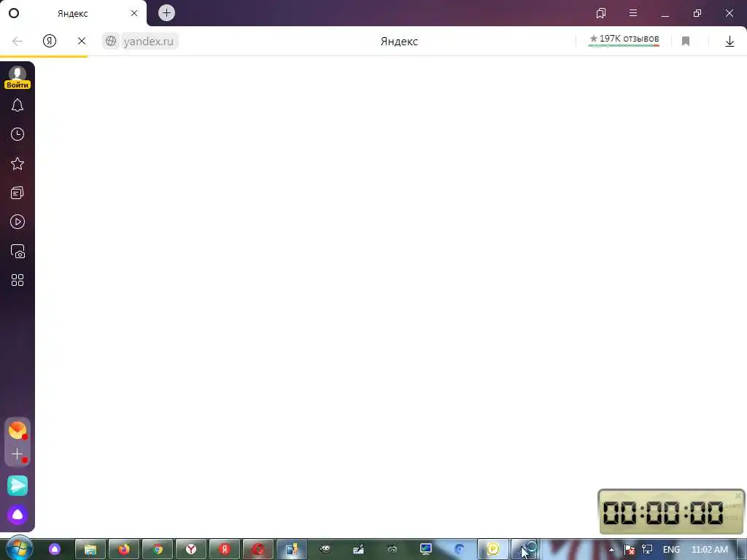The width and height of the screenshot is (747, 560).
Task: Open browsing history clock icon
Action: pos(18,134)
